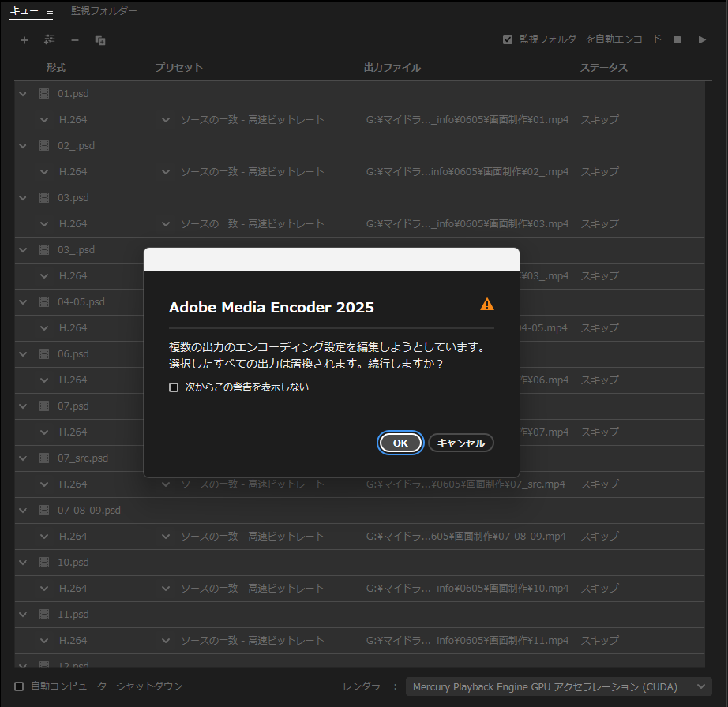Screen dimensions: 728x707
Task: Switch to the 監視フォルダー tab
Action: 104,11
